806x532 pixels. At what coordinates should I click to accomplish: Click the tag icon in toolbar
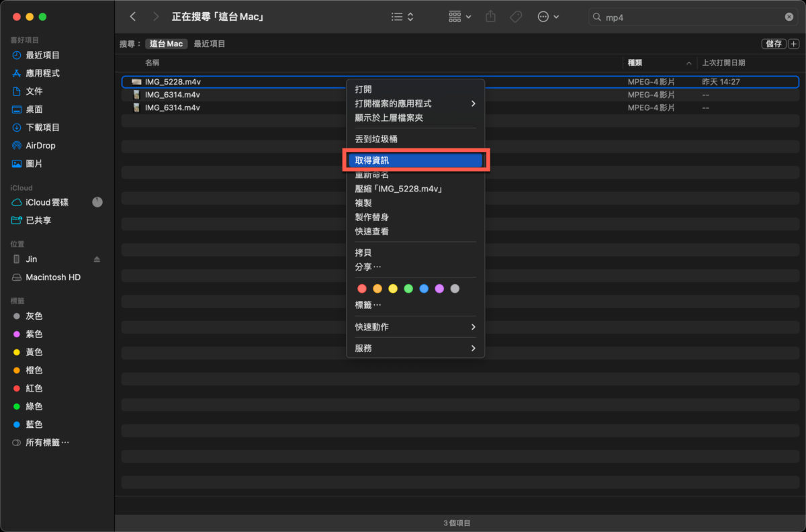[x=516, y=17]
